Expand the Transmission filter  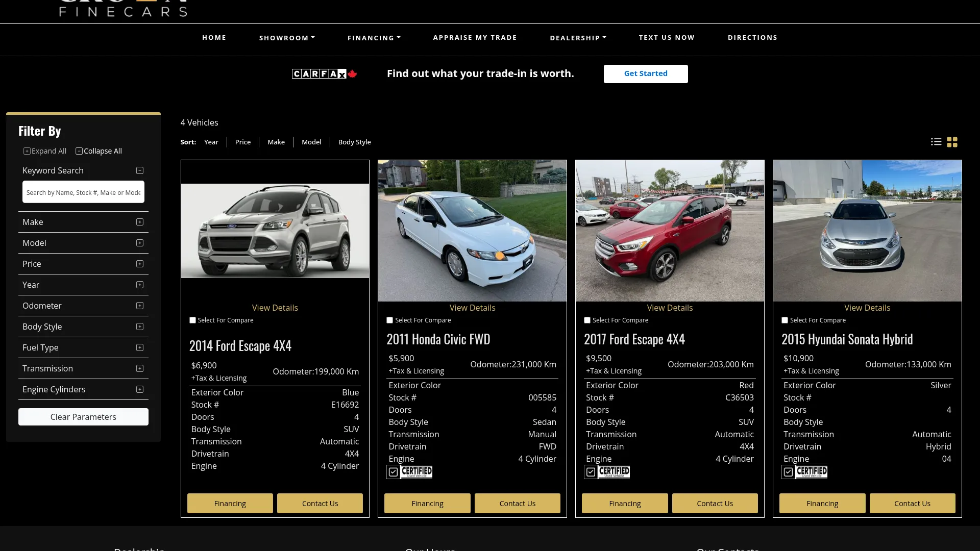pyautogui.click(x=140, y=368)
